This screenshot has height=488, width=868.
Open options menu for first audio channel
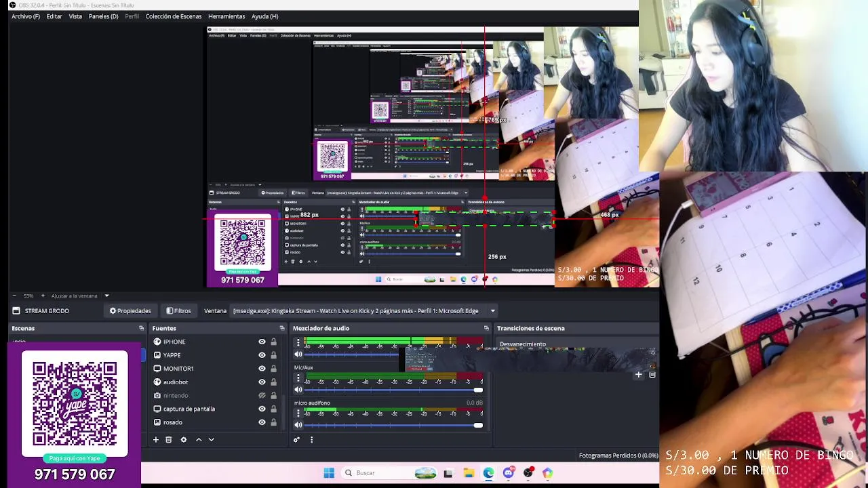298,343
